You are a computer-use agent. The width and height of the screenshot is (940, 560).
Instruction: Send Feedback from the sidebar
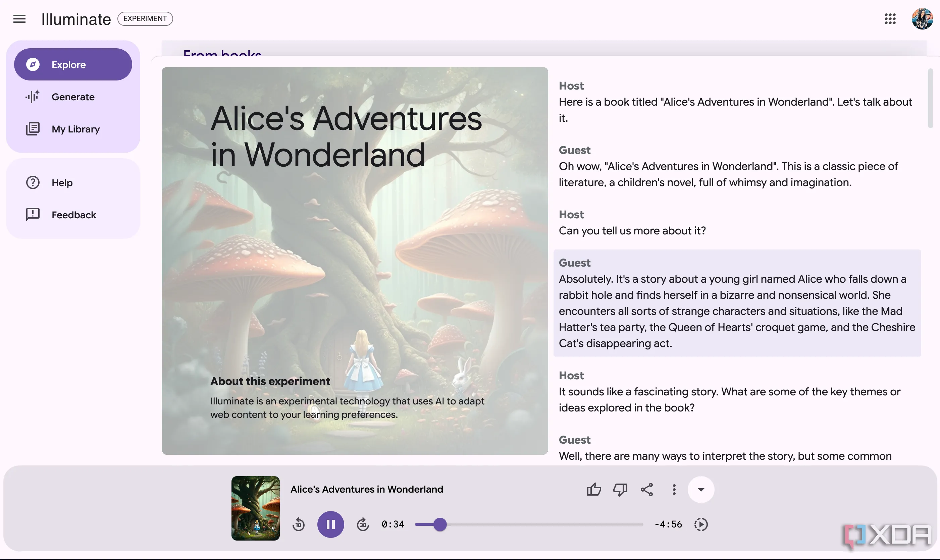pyautogui.click(x=73, y=215)
